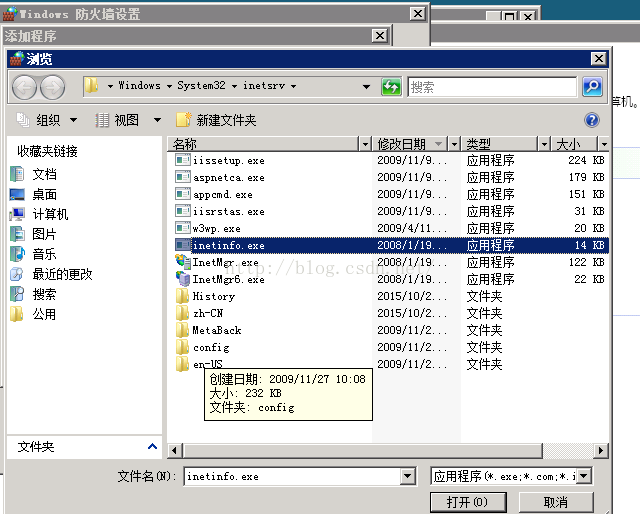Click the 打开(O) button
Viewport: 640px width, 514px height.
tap(468, 502)
